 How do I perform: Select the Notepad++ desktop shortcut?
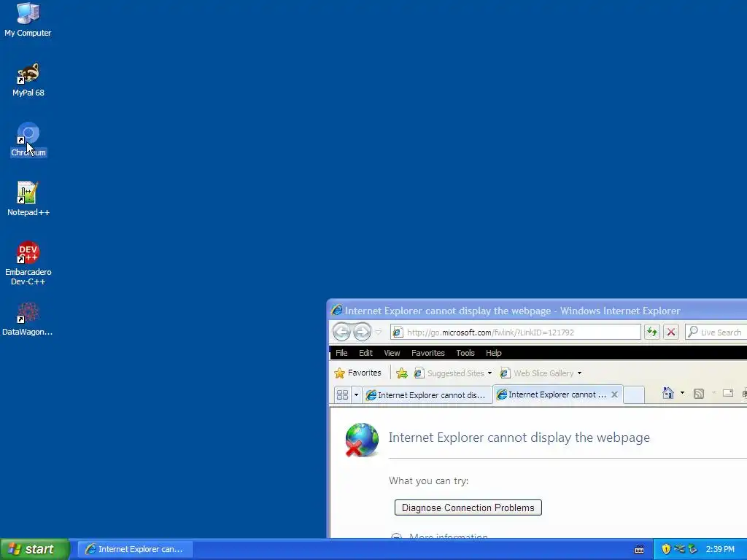[x=28, y=200]
